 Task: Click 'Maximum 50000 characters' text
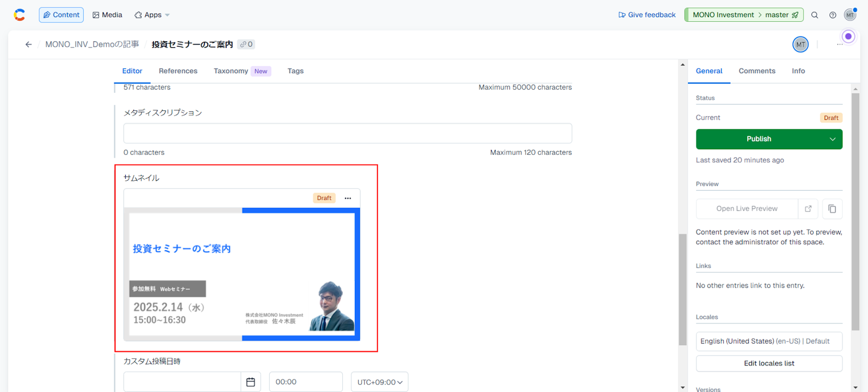click(525, 87)
